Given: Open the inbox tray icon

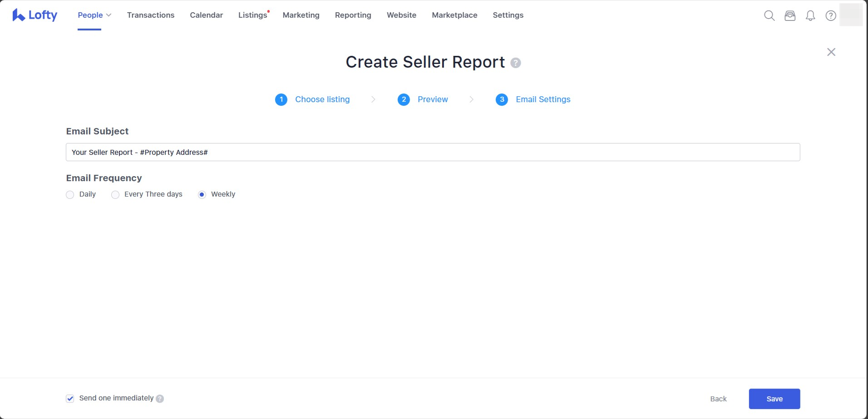Looking at the screenshot, I should click(x=790, y=15).
